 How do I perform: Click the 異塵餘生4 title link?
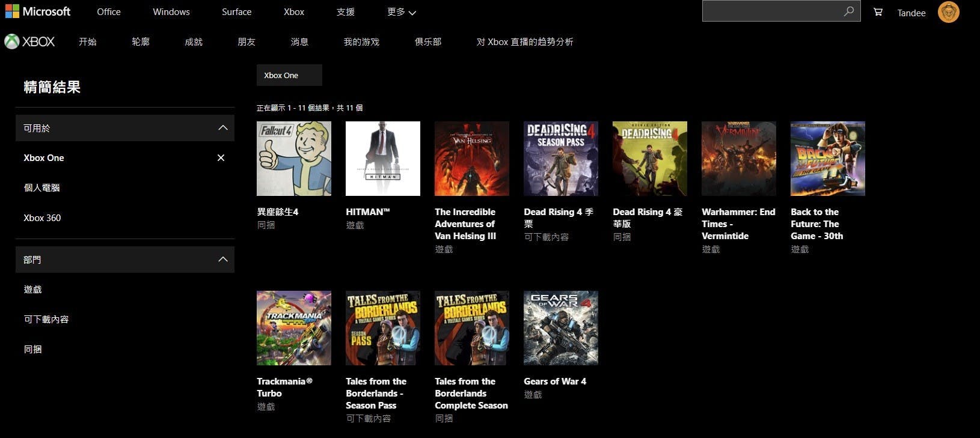[x=278, y=211]
